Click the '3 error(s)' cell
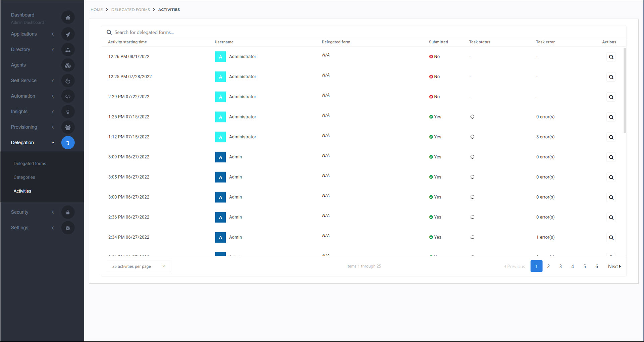 (545, 137)
